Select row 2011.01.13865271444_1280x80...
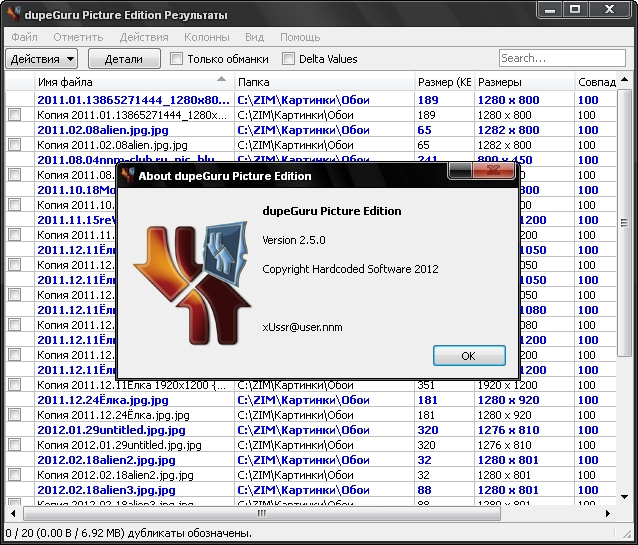Image resolution: width=638 pixels, height=545 pixels. click(311, 100)
